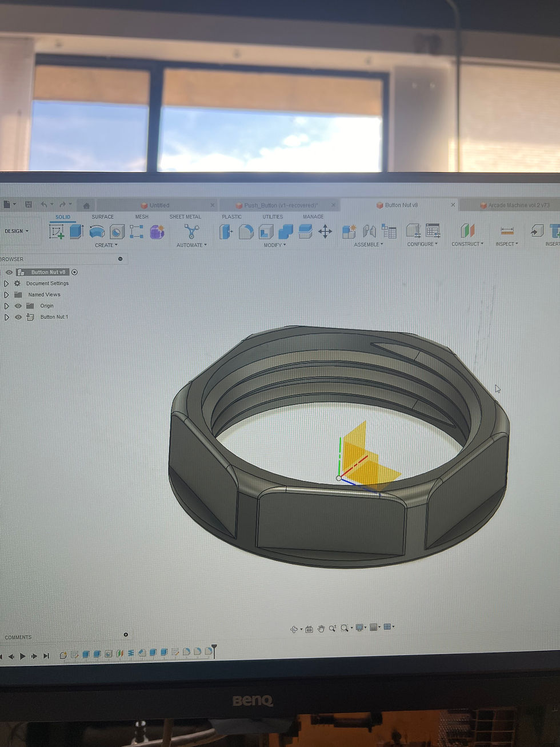The image size is (560, 747).
Task: Expand the Origin tree node
Action: [x=6, y=306]
